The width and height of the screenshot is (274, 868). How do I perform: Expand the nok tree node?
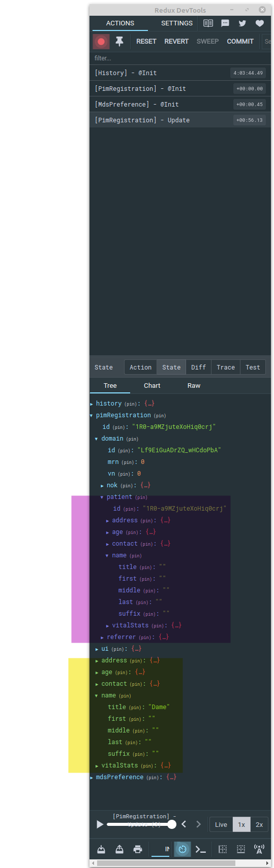click(x=102, y=486)
